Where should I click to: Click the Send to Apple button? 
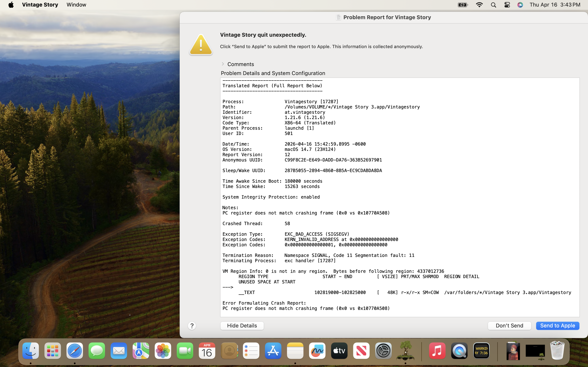(557, 325)
